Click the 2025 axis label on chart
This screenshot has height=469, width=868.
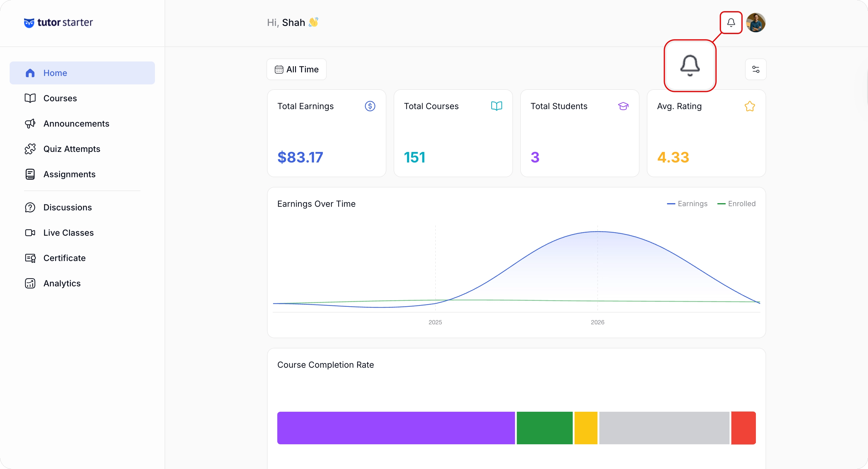click(x=435, y=322)
